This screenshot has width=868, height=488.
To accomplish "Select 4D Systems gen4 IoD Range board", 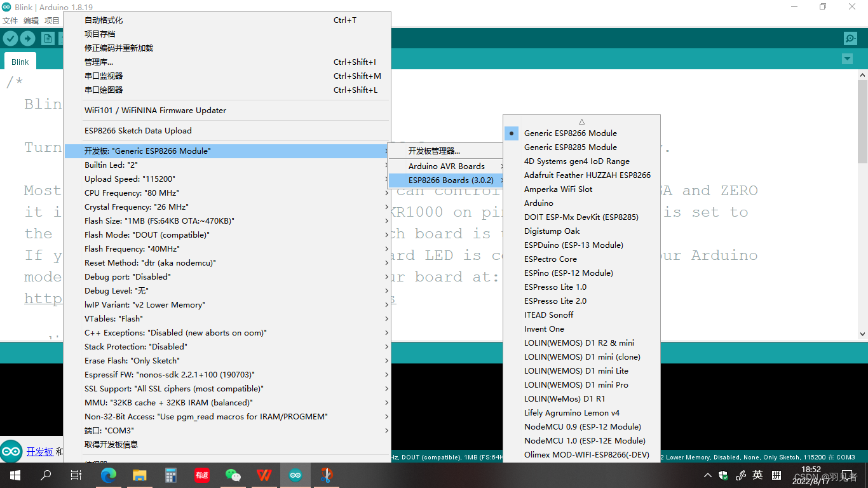I will 581,161.
